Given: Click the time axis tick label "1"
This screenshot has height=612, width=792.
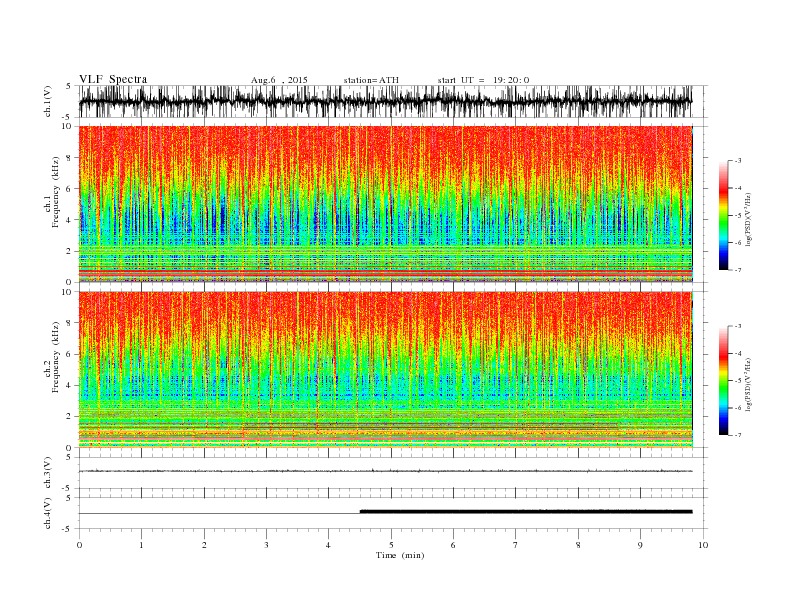Looking at the screenshot, I should pos(141,545).
